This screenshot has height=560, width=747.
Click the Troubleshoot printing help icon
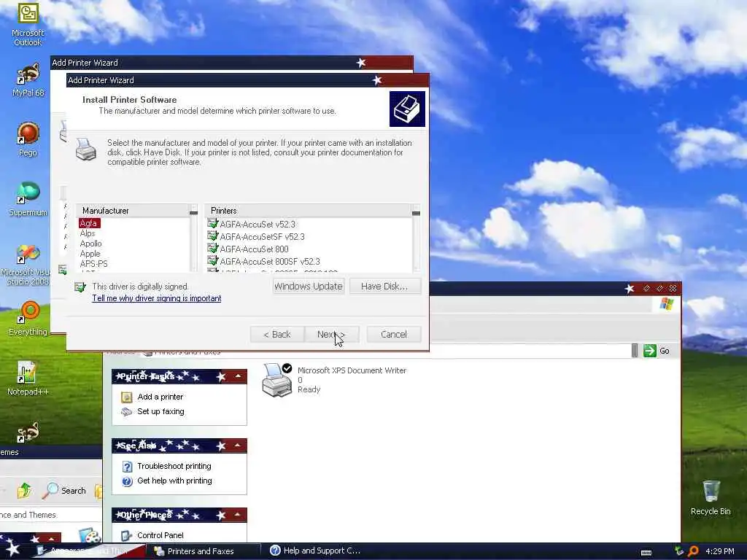pos(127,467)
